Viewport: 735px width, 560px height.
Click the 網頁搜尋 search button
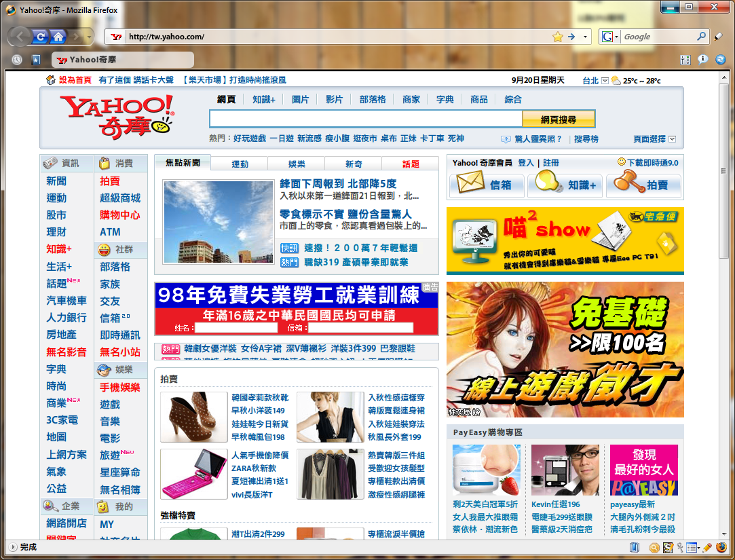(x=559, y=119)
